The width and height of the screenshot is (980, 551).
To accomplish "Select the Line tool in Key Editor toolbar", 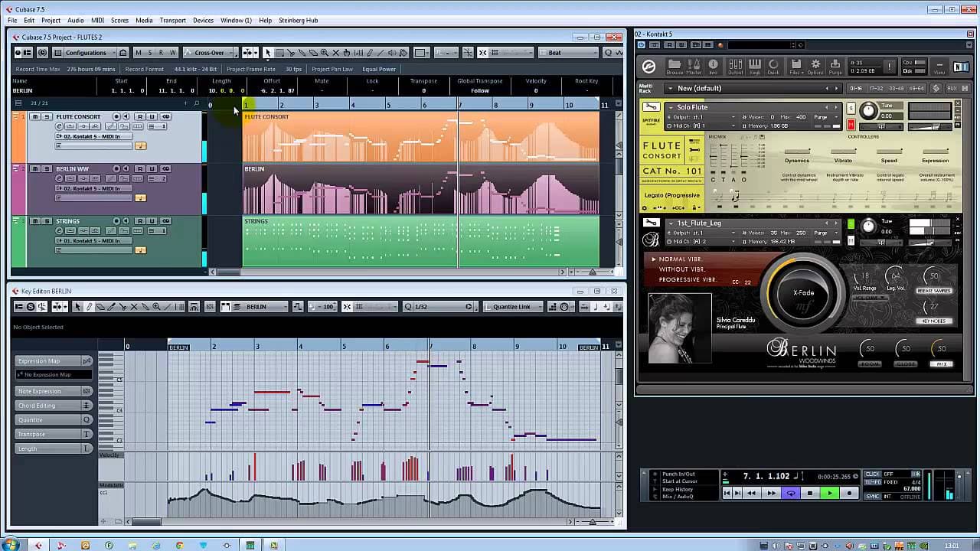I will click(167, 307).
